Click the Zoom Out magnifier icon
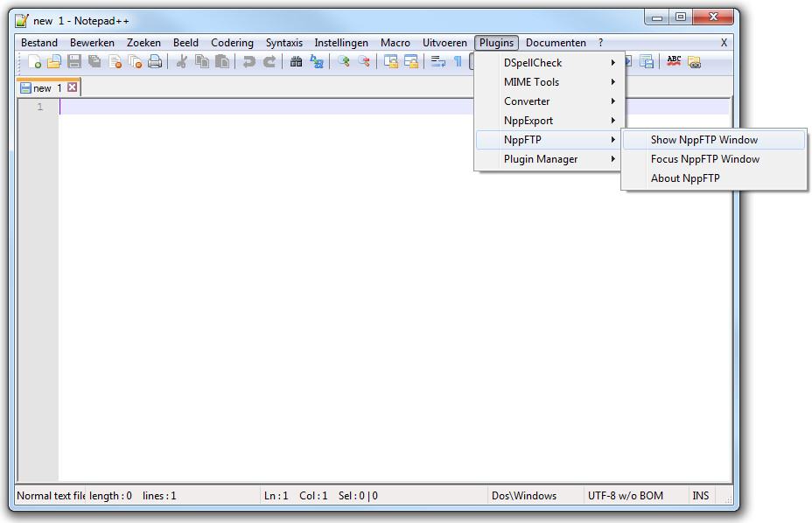This screenshot has height=523, width=812. point(363,61)
